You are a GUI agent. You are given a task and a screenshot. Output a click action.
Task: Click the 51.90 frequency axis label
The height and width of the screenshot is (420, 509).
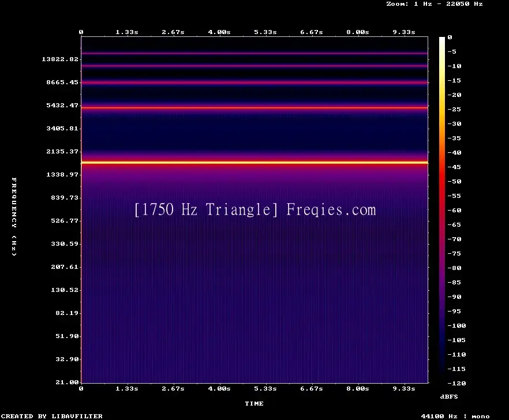(x=67, y=336)
